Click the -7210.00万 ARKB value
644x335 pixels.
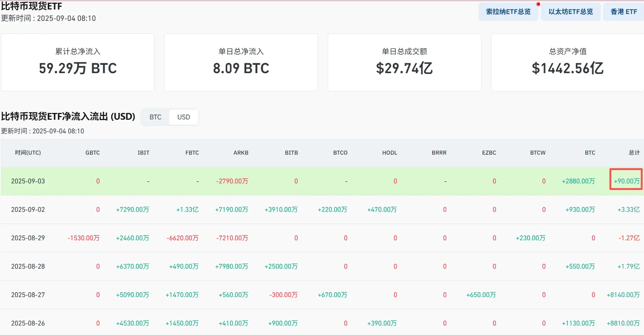[232, 238]
